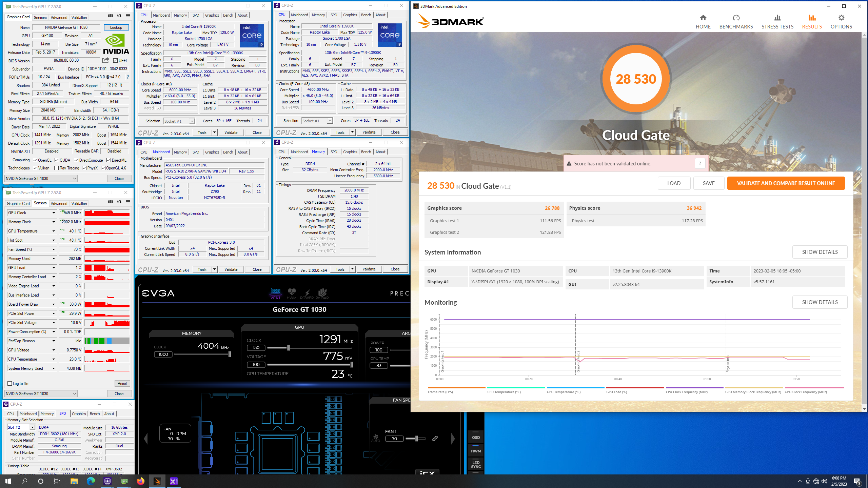The height and width of the screenshot is (488, 868).
Task: Adjust the GPU clock offset slider
Action: tap(288, 348)
